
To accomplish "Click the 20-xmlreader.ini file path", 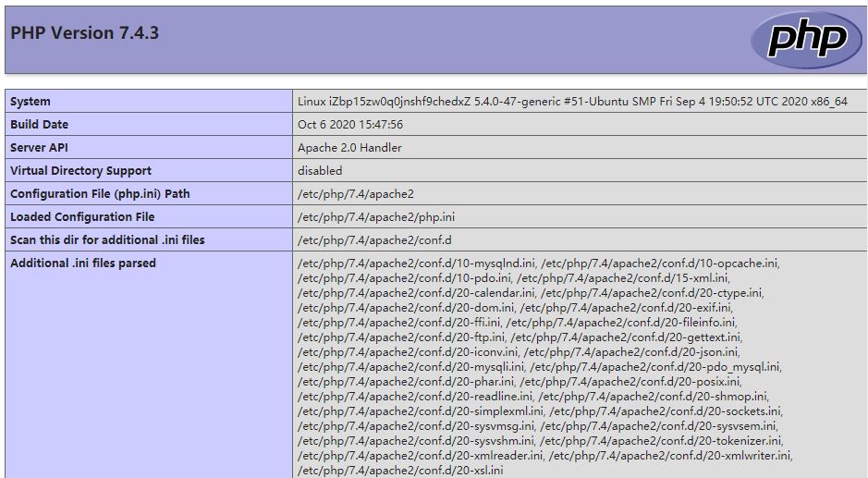I will (x=421, y=456).
